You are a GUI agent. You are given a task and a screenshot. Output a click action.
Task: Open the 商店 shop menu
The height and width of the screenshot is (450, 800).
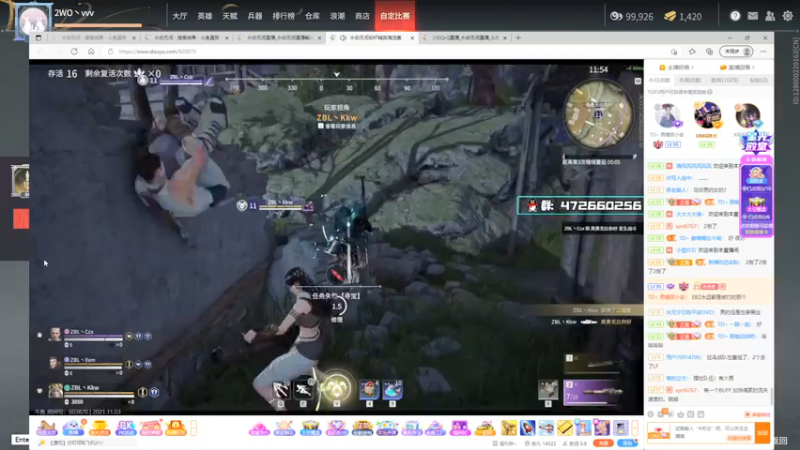(x=362, y=16)
